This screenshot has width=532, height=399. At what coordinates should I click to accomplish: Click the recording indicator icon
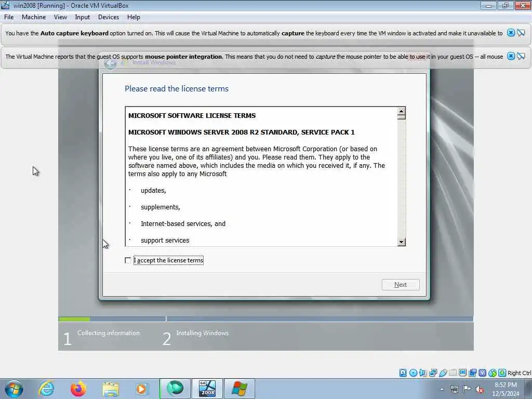[472, 373]
